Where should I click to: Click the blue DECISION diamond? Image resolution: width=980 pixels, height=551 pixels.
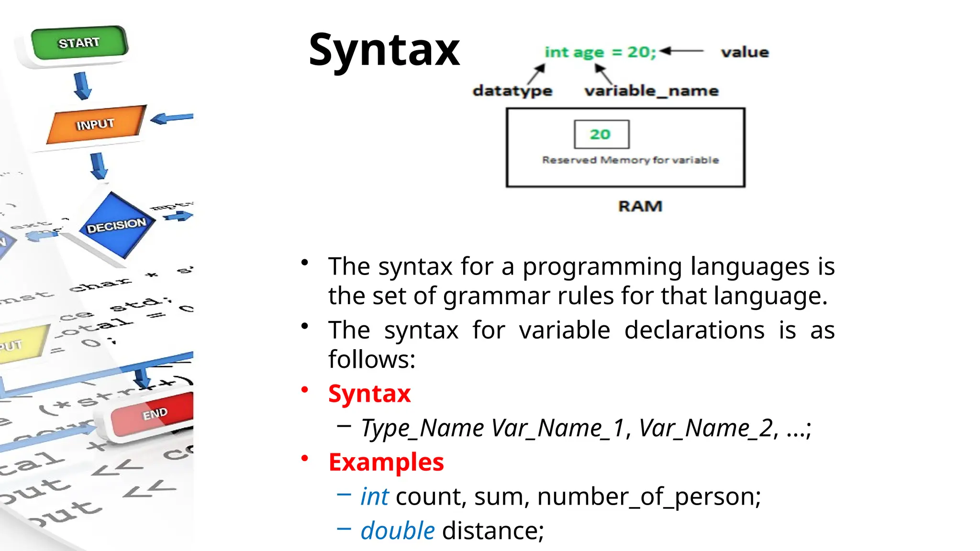[x=117, y=225]
